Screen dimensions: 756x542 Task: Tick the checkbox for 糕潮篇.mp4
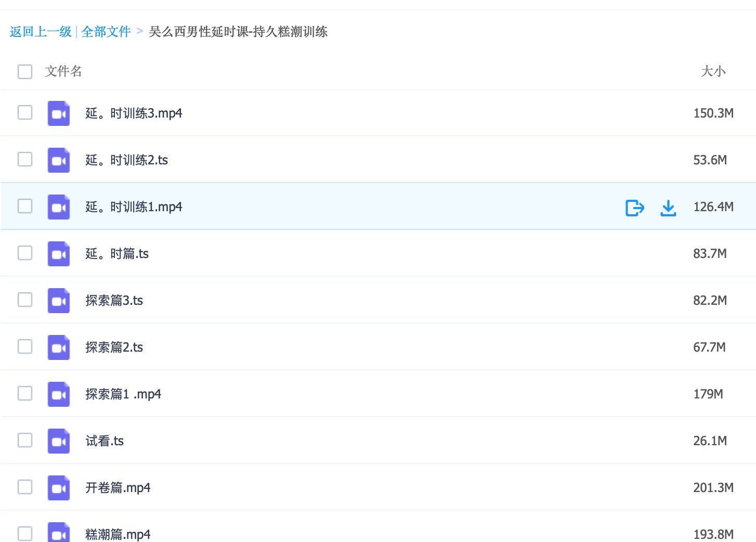(25, 534)
